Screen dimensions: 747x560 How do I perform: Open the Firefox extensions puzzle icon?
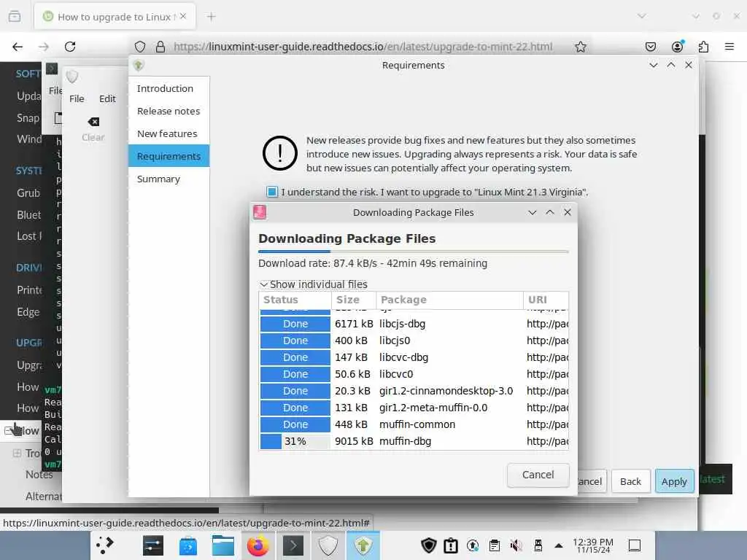pos(703,47)
